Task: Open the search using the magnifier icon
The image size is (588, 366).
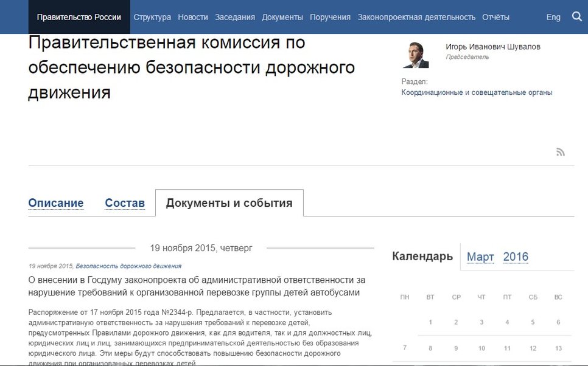Action: 576,17
